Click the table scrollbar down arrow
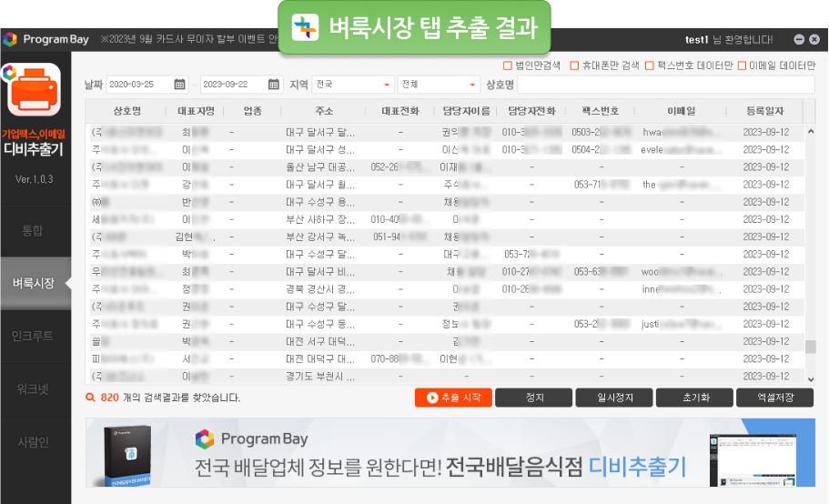 pyautogui.click(x=811, y=378)
